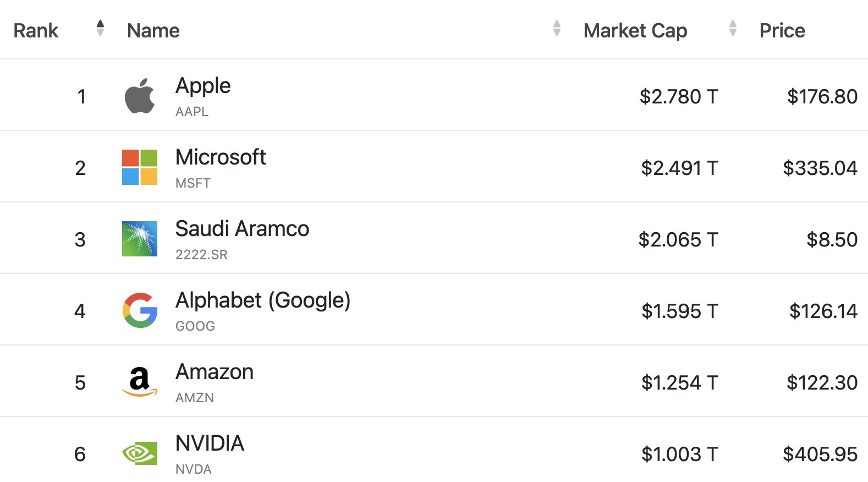Open the Saudi Aramco company link
This screenshot has width=868, height=482.
coord(242,229)
